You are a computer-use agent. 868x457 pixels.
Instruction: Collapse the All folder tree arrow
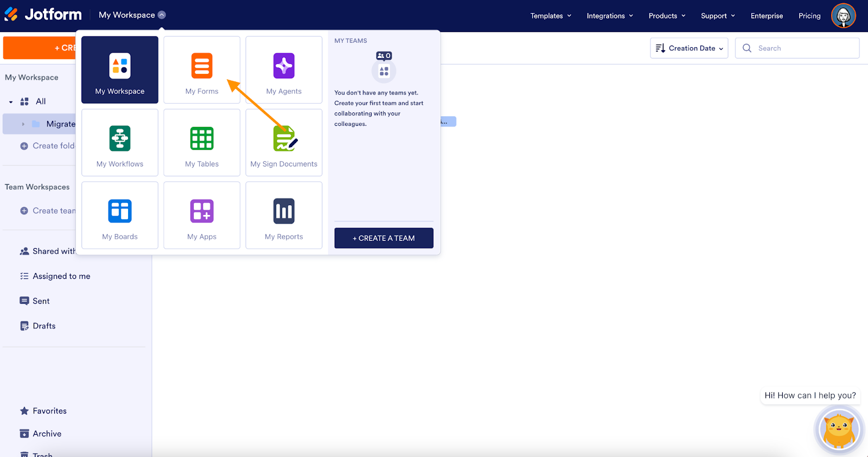(x=11, y=101)
